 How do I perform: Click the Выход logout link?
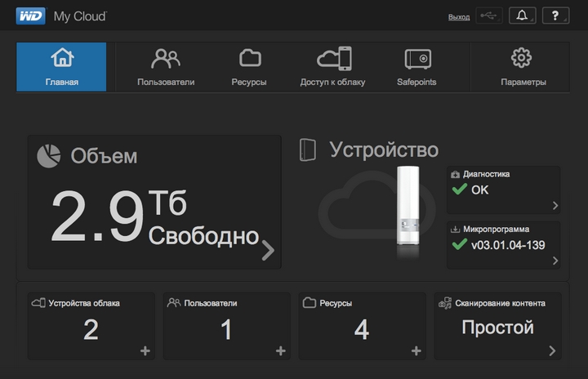[x=459, y=17]
